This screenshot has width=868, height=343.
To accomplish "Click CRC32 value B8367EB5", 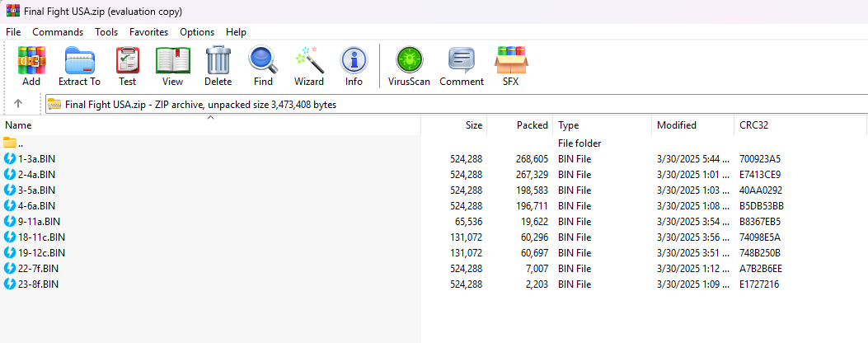I will tap(760, 222).
